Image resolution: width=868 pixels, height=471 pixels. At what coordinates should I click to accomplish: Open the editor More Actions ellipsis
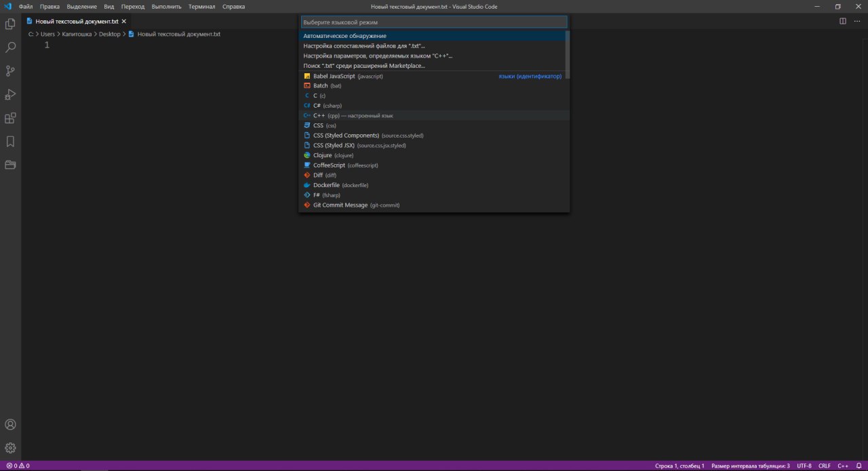point(857,21)
